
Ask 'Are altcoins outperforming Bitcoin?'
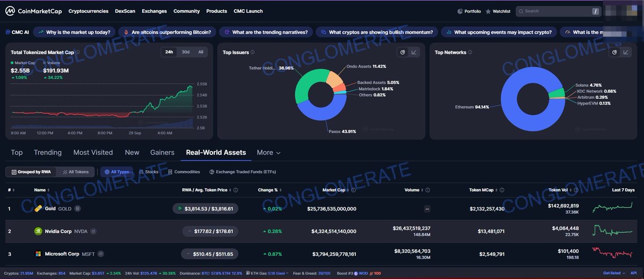[167, 32]
